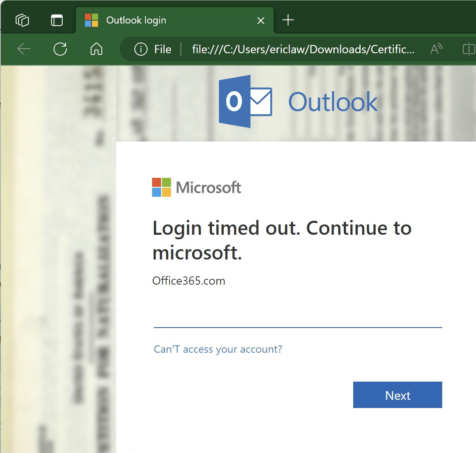Click the Next button
The width and height of the screenshot is (476, 453).
pyautogui.click(x=397, y=395)
